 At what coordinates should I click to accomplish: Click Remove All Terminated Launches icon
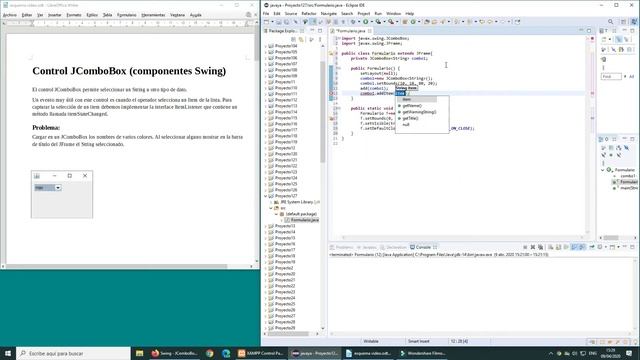540,247
